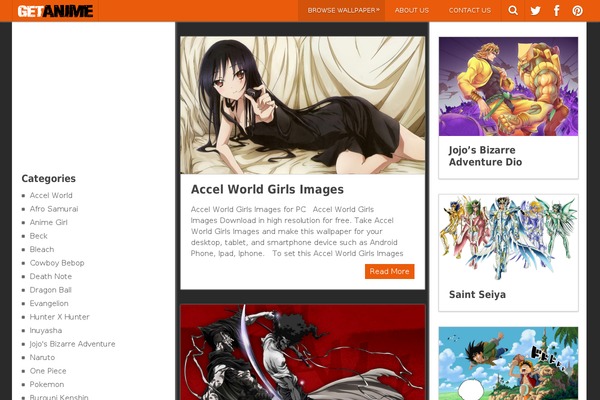Select Pokemon category
This screenshot has width=600, height=400.
coord(47,384)
